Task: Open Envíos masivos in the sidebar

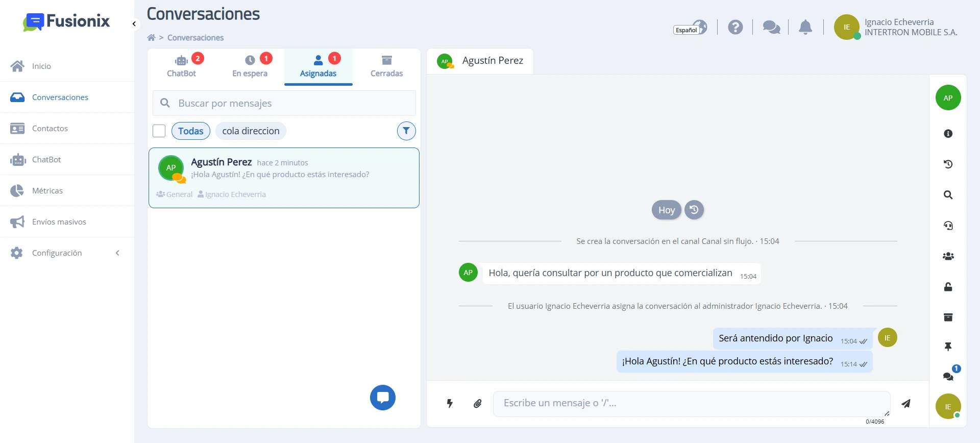Action: coord(67,222)
